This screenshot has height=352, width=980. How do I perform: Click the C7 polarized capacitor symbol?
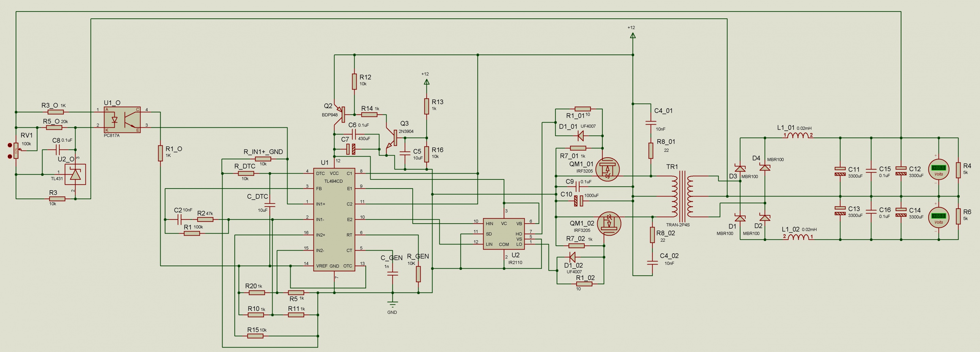(351, 149)
